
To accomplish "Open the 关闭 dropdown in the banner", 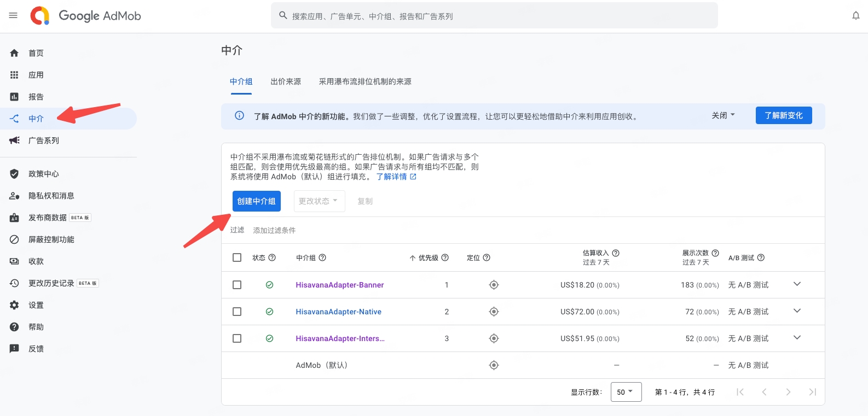I will 724,115.
